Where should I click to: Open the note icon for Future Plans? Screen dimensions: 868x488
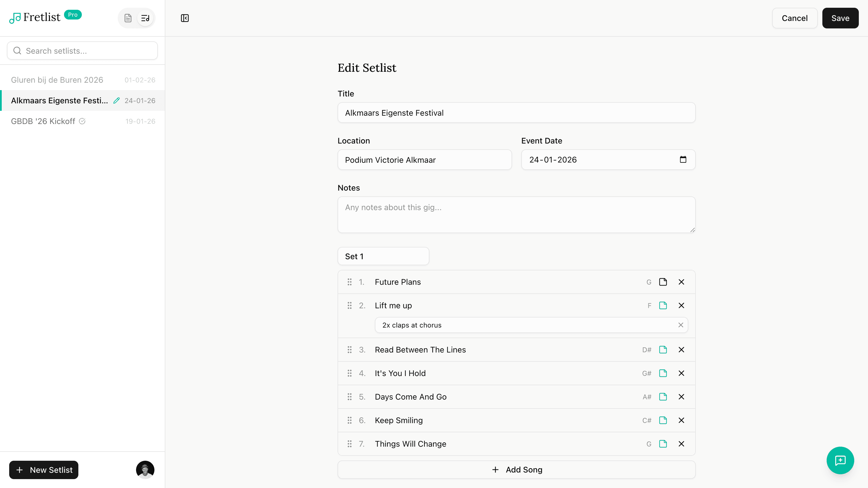[x=663, y=282]
